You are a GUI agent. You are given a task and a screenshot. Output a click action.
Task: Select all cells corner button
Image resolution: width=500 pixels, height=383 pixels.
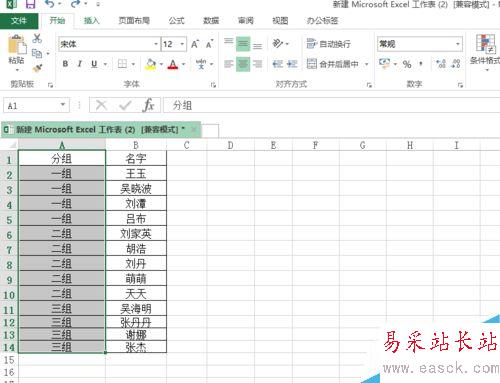point(9,145)
